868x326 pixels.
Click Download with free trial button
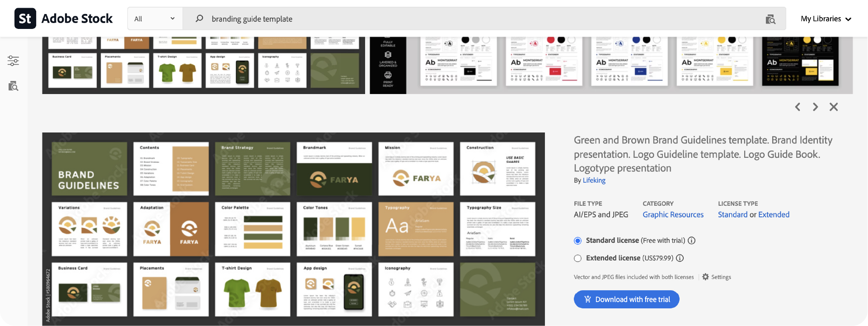(x=626, y=299)
